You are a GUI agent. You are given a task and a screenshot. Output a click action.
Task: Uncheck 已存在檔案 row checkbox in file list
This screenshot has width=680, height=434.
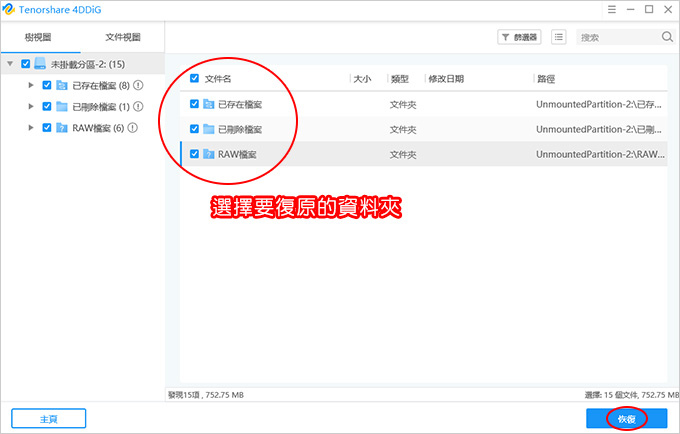[194, 104]
